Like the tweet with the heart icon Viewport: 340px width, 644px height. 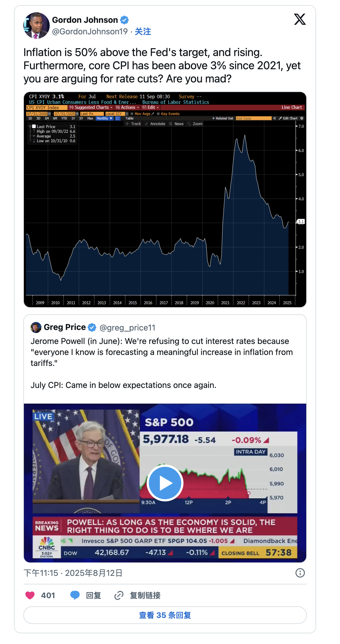coord(30,595)
